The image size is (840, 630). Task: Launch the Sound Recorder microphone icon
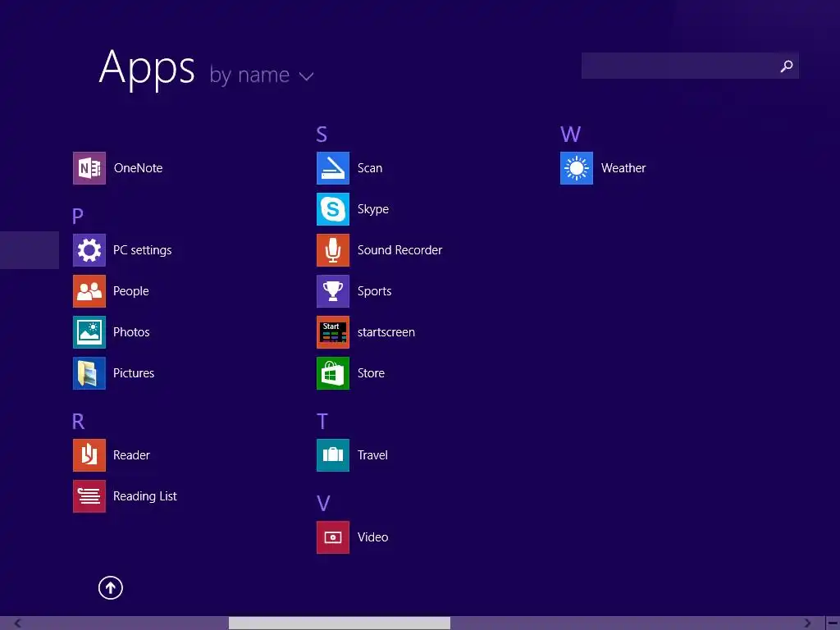[333, 250]
